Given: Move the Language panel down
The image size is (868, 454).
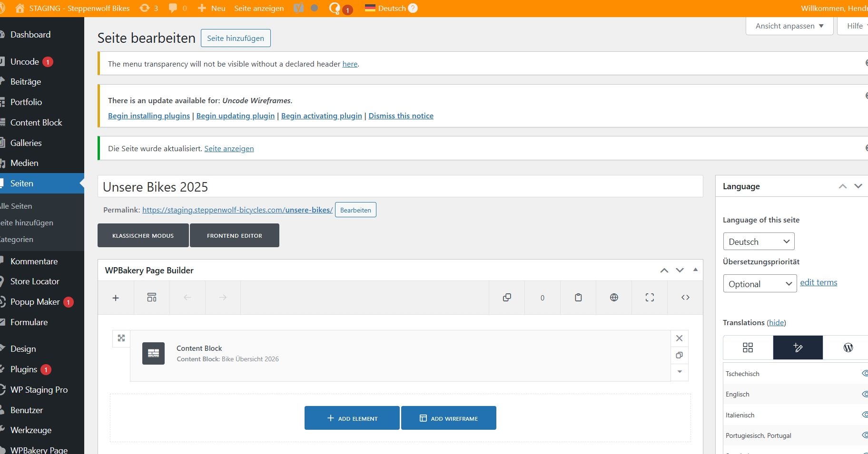Looking at the screenshot, I should point(858,186).
